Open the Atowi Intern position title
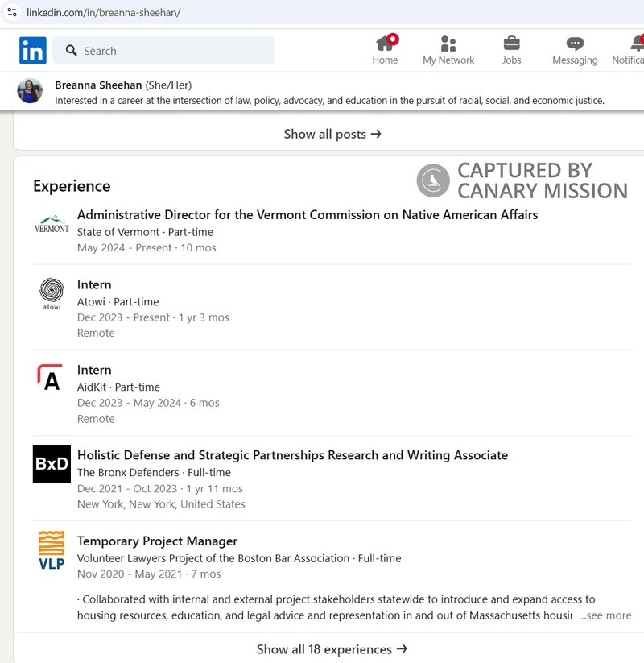 tap(94, 284)
